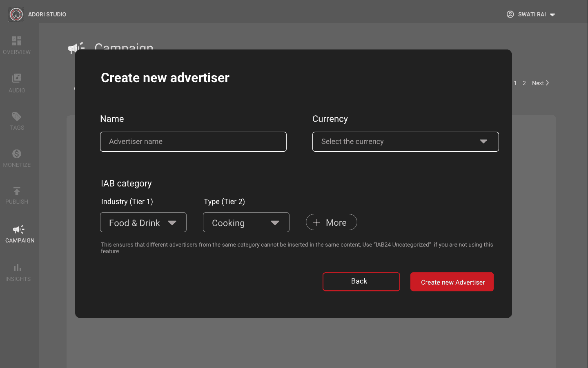Image resolution: width=588 pixels, height=368 pixels.
Task: Open the Cooking type dropdown
Action: pyautogui.click(x=246, y=222)
